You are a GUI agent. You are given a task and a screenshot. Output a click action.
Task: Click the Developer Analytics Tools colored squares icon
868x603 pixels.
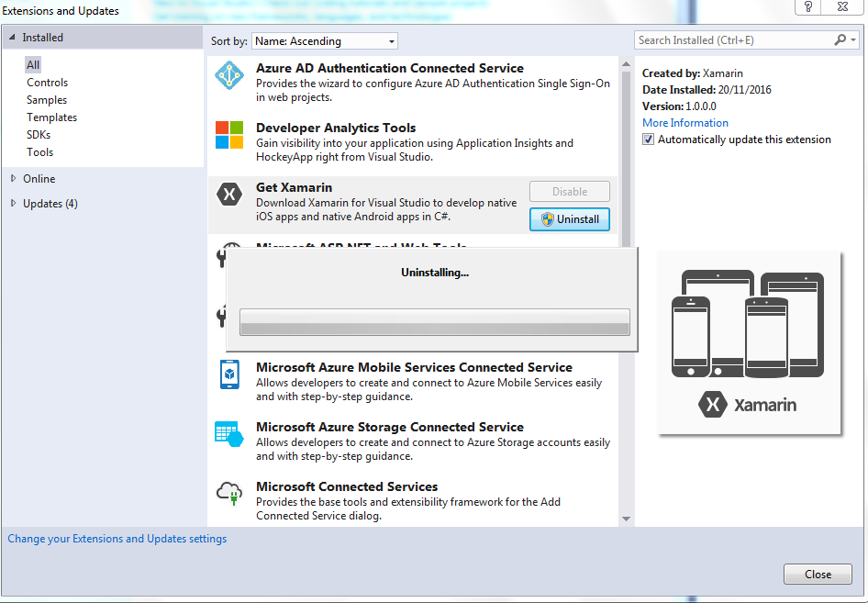pyautogui.click(x=229, y=135)
